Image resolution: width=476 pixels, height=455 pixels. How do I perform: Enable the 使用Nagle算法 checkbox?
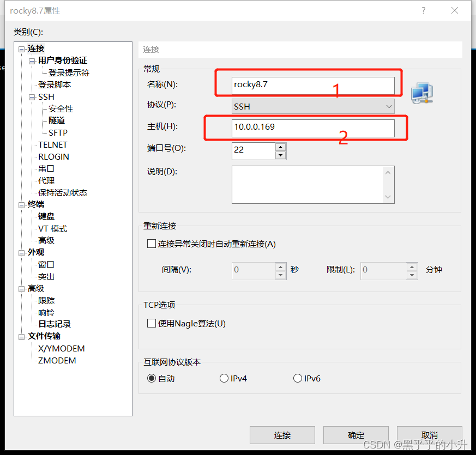pos(152,323)
